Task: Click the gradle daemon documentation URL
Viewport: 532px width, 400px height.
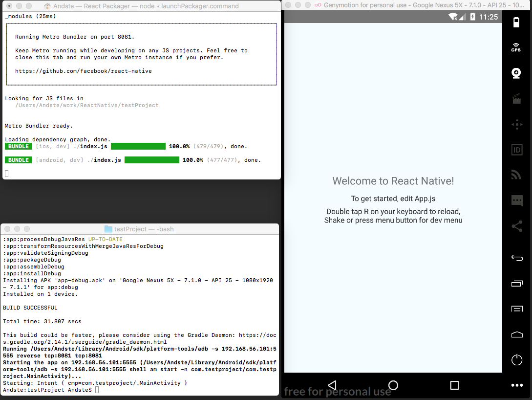Action: click(x=139, y=338)
